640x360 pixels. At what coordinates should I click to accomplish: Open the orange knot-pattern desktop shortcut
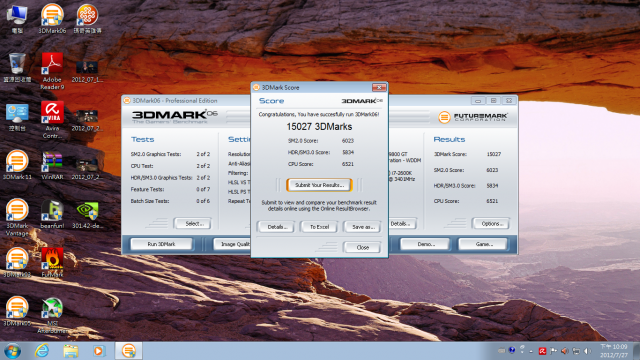tap(87, 19)
